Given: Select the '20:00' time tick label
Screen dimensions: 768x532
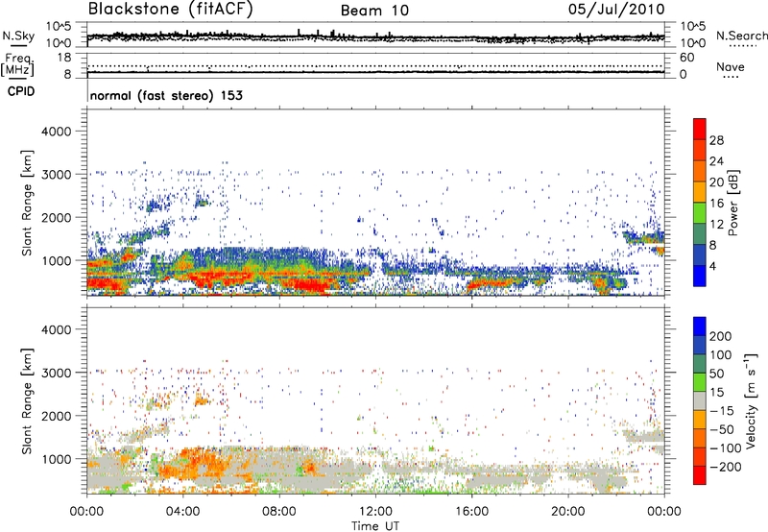Looking at the screenshot, I should click(567, 512).
